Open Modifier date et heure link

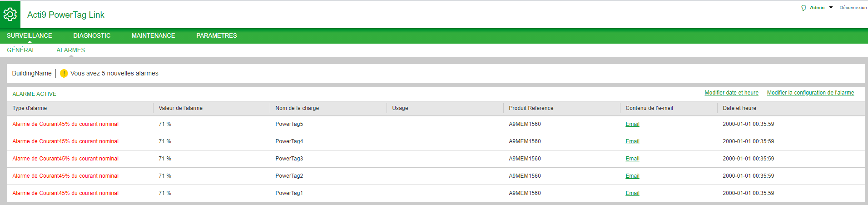click(731, 93)
